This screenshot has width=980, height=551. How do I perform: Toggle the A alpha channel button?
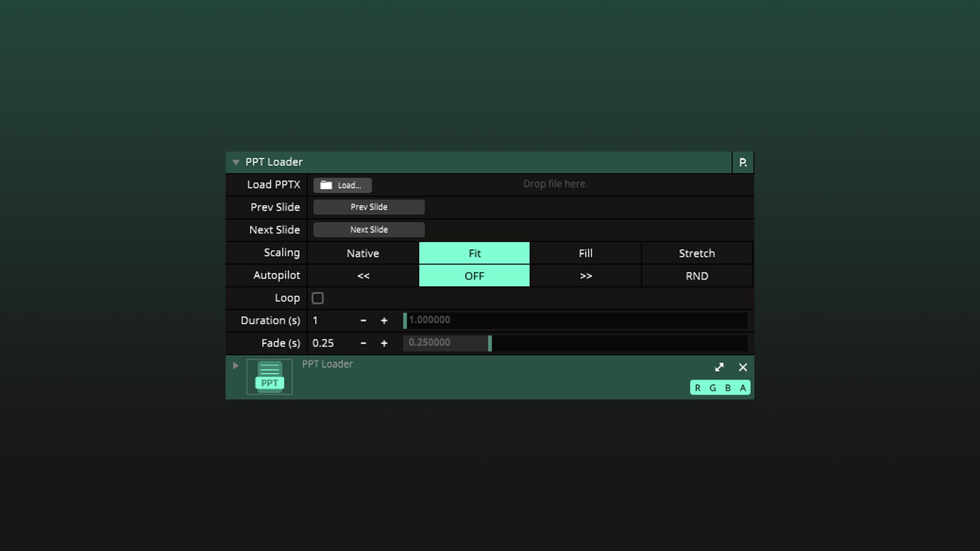743,388
